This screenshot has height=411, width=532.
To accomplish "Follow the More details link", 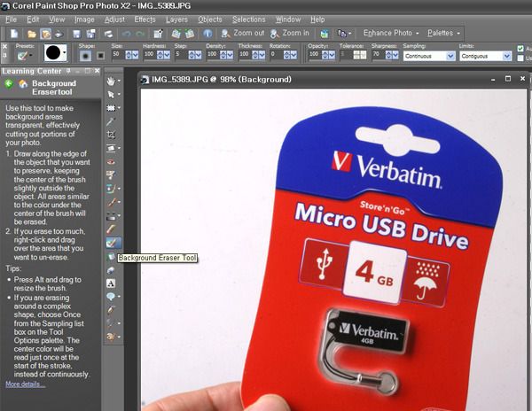I will (25, 384).
